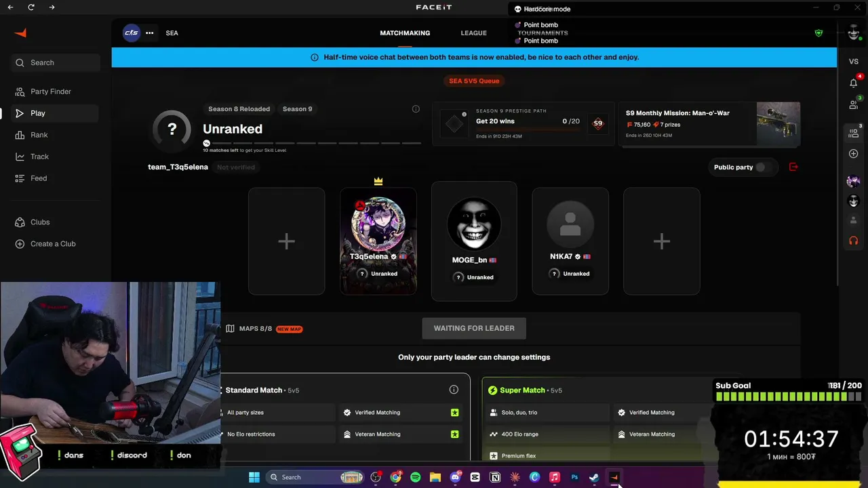Screen dimensions: 868x488
Task: Open the S9 Monthly Mission Man-o'-War card
Action: pyautogui.click(x=709, y=124)
